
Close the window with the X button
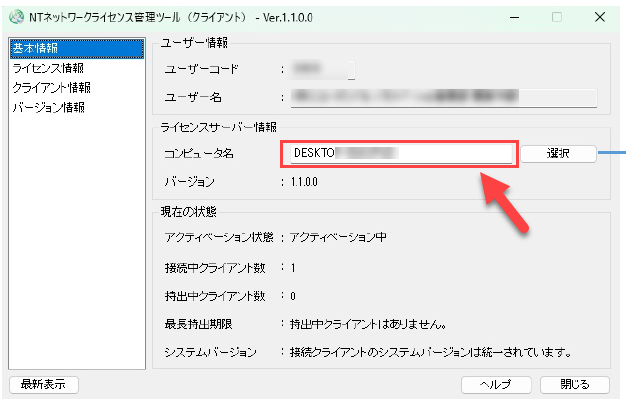600,17
